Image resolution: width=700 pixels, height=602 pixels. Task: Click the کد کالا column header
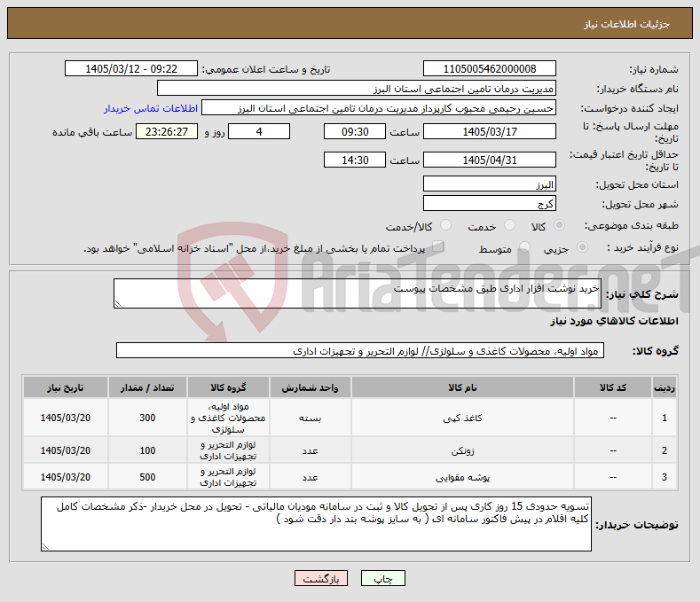(x=613, y=387)
